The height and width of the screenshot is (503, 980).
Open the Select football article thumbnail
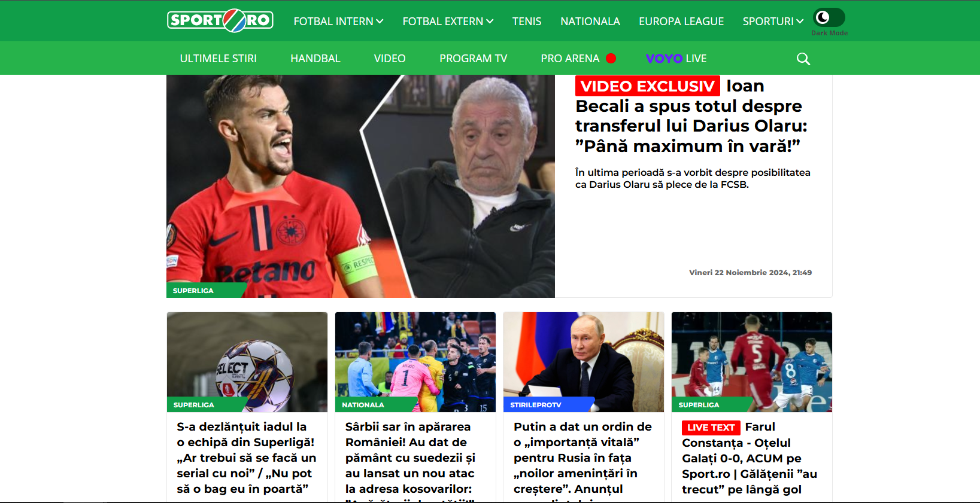[247, 362]
